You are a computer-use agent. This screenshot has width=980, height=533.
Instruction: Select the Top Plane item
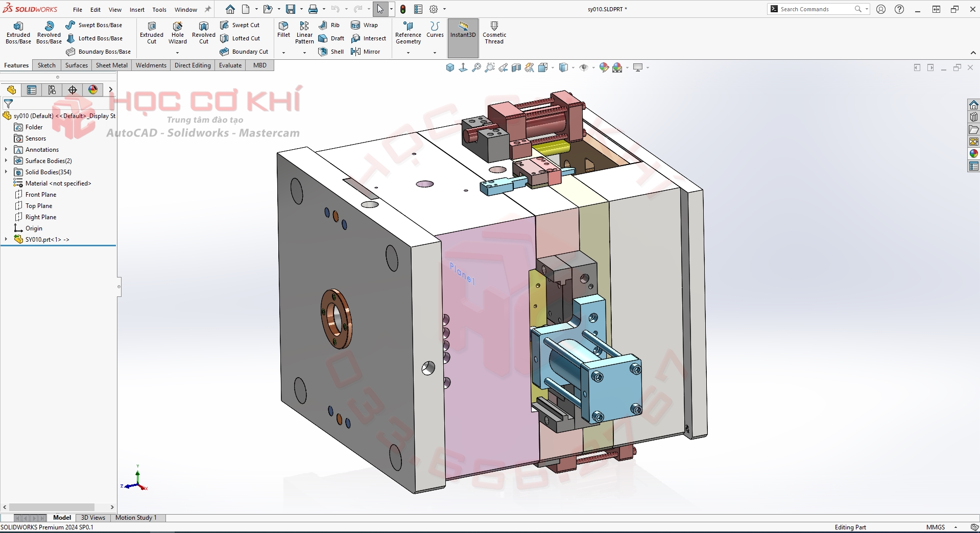click(x=34, y=206)
